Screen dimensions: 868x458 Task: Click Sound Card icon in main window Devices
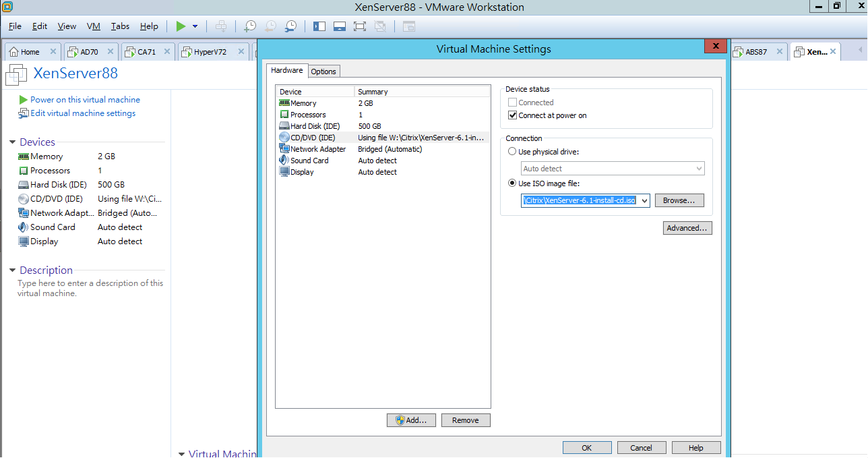click(x=24, y=227)
